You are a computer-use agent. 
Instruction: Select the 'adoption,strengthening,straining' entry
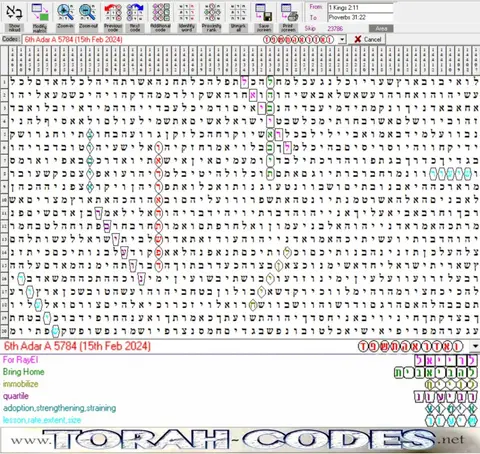[59, 408]
